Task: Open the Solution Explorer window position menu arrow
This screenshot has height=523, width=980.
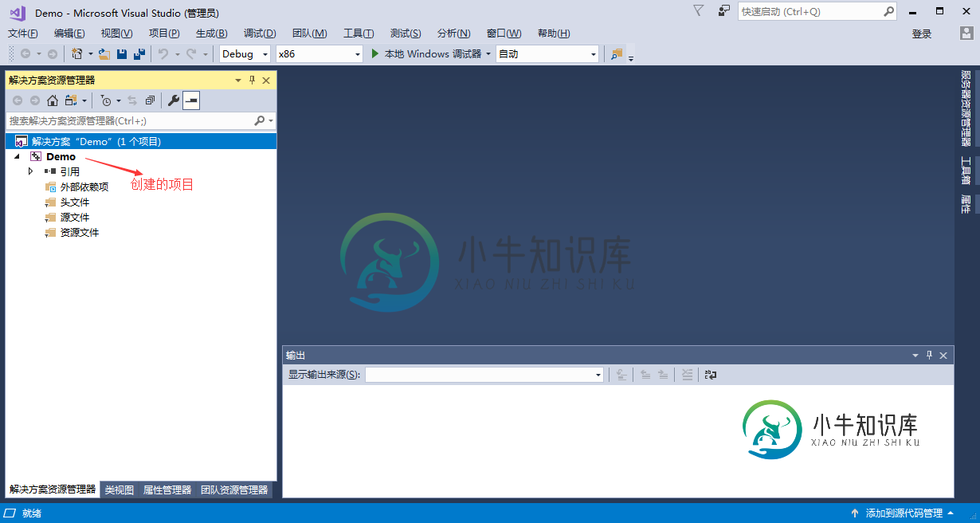Action: click(x=238, y=81)
